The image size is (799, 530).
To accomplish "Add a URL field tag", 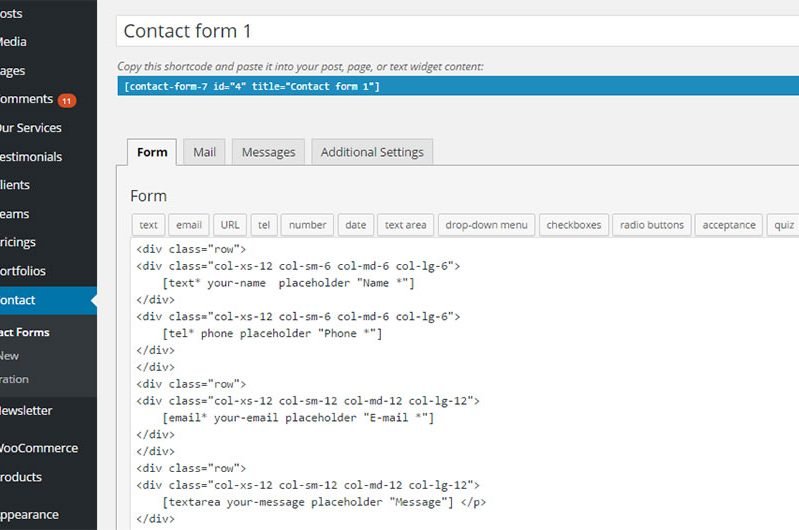I will click(230, 225).
